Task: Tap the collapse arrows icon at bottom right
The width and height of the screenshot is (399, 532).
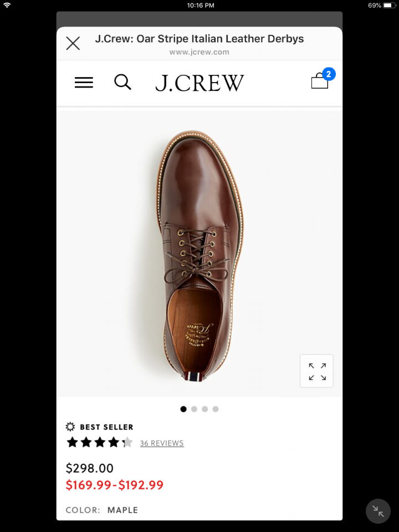Action: click(378, 511)
